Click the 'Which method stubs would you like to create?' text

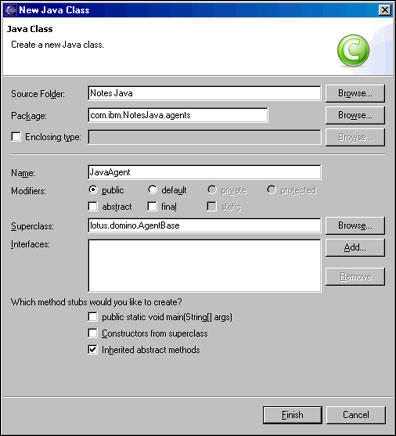[96, 302]
